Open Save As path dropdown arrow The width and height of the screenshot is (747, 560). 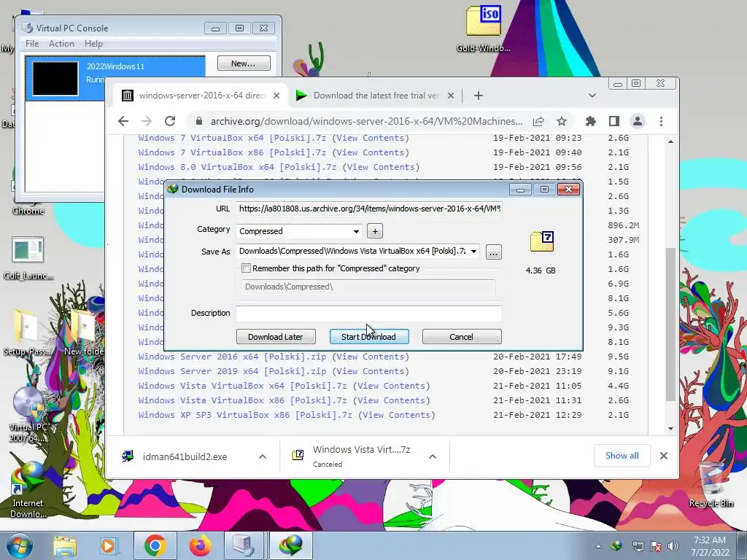[x=474, y=252]
